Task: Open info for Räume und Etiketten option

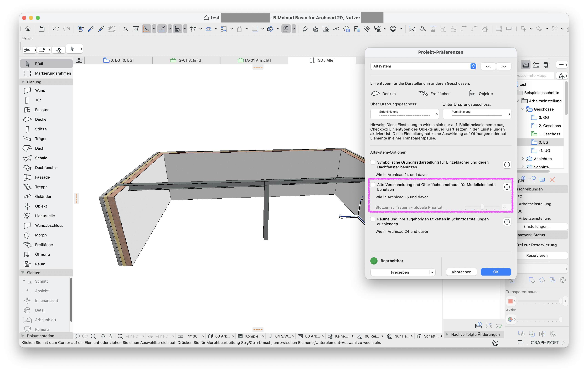Action: [x=507, y=222]
